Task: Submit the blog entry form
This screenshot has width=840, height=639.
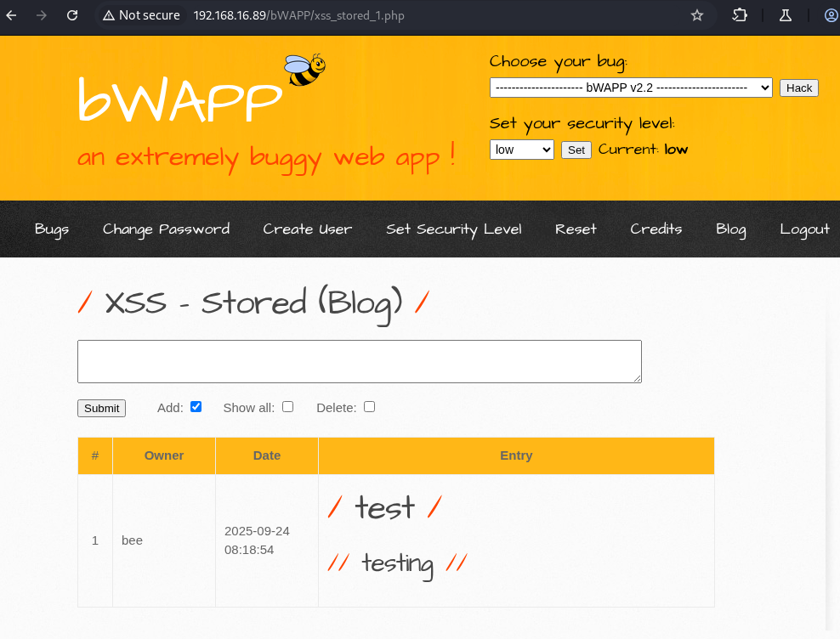Action: pyautogui.click(x=101, y=408)
